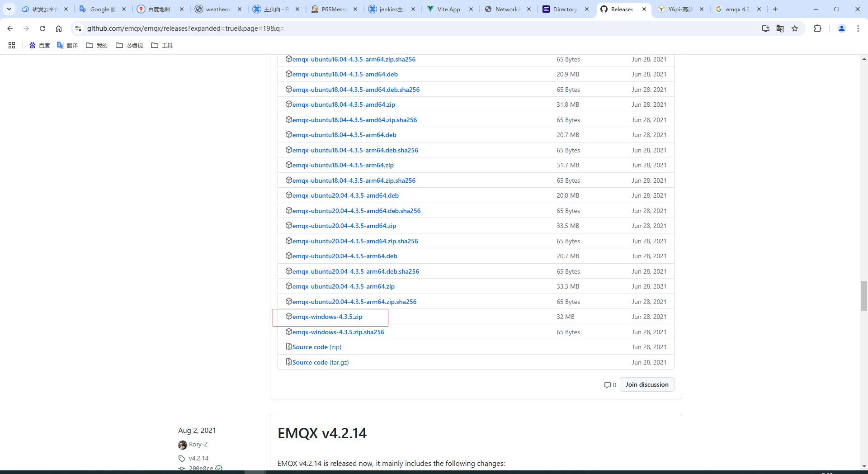Click Rory-Z avatar image

(183, 445)
